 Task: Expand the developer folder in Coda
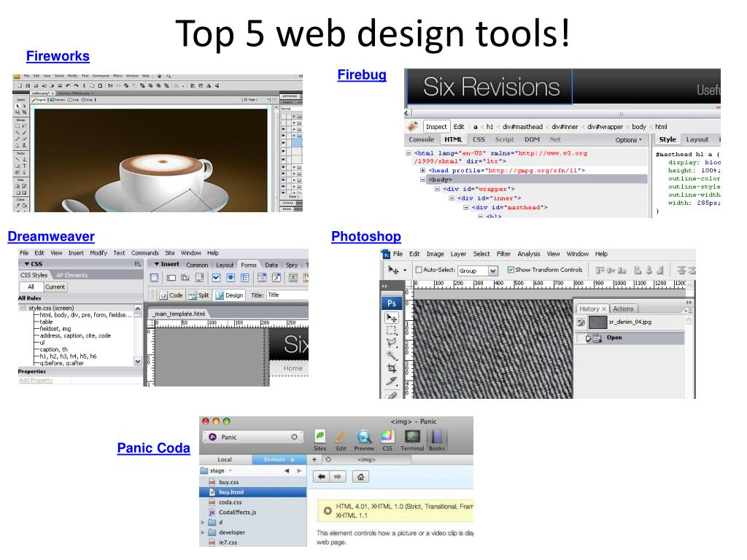[204, 532]
